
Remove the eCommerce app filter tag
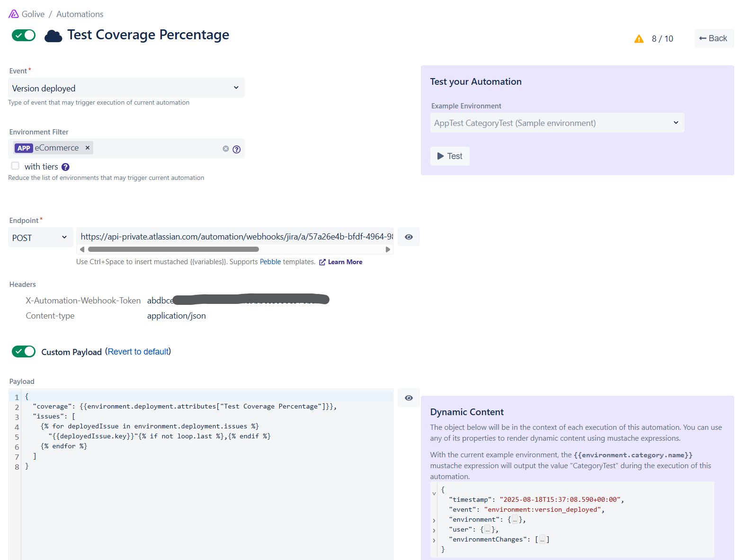pyautogui.click(x=88, y=148)
